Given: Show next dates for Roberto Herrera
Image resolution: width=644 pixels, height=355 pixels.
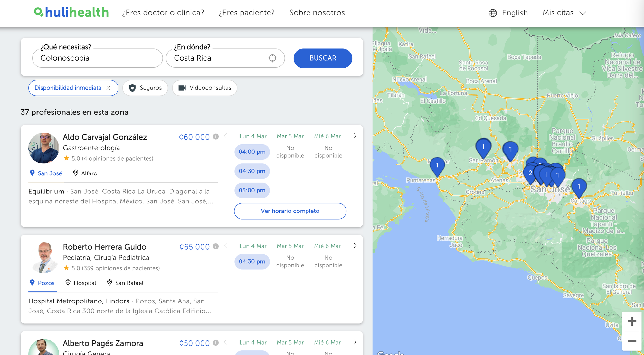Looking at the screenshot, I should coord(355,246).
